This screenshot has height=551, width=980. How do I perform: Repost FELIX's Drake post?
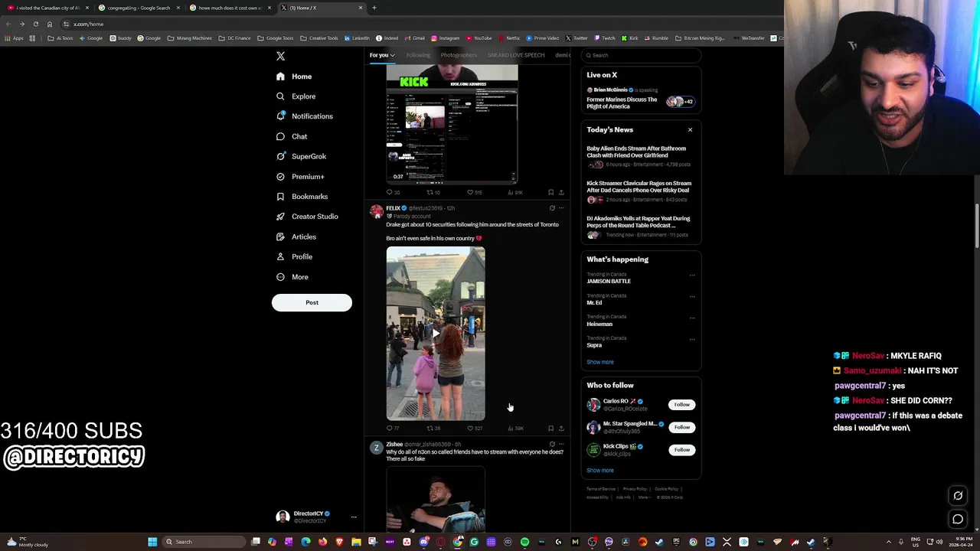(433, 429)
